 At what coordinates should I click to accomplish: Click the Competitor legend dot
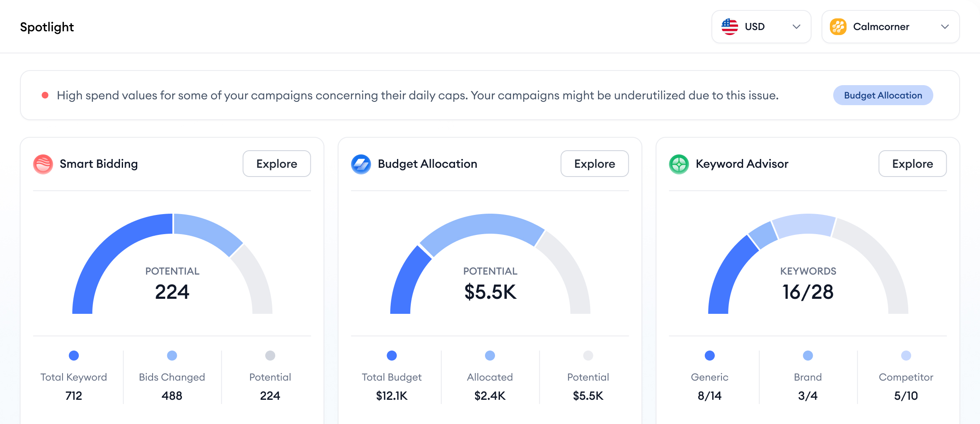906,356
